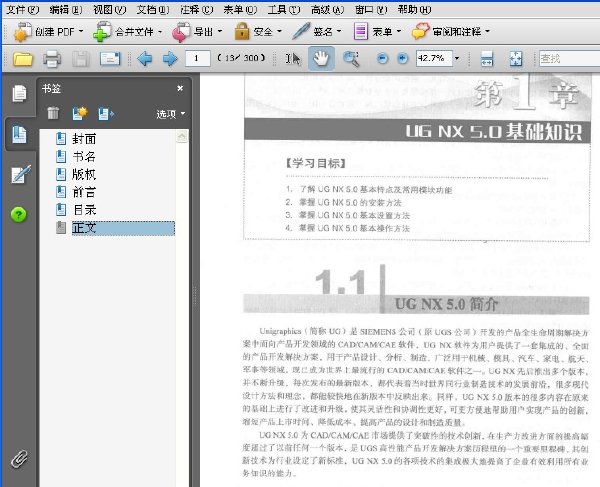The height and width of the screenshot is (487, 600).
Task: Delete selected bookmark with trash icon
Action: [x=53, y=113]
